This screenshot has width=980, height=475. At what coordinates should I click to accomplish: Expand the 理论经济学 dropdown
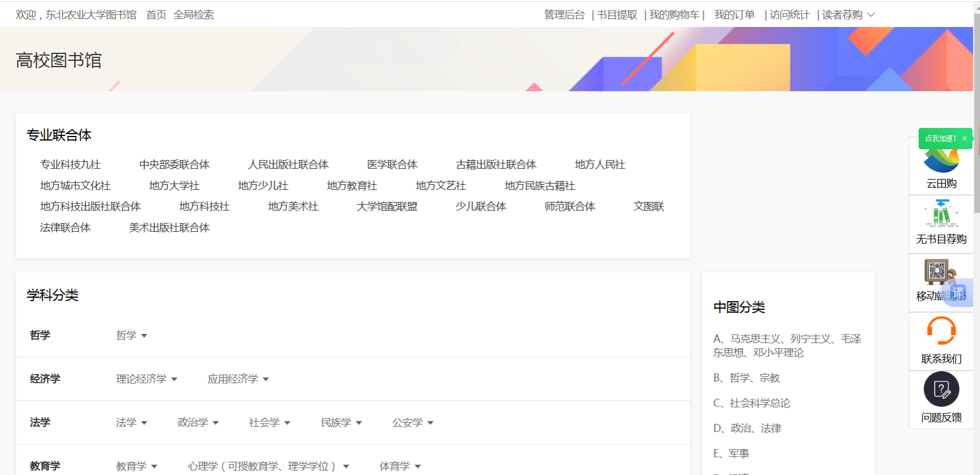147,379
